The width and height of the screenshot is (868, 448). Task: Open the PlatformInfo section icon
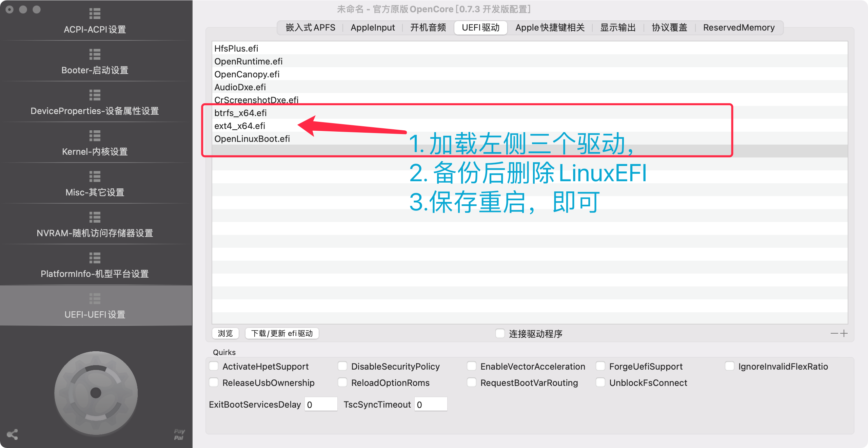95,258
